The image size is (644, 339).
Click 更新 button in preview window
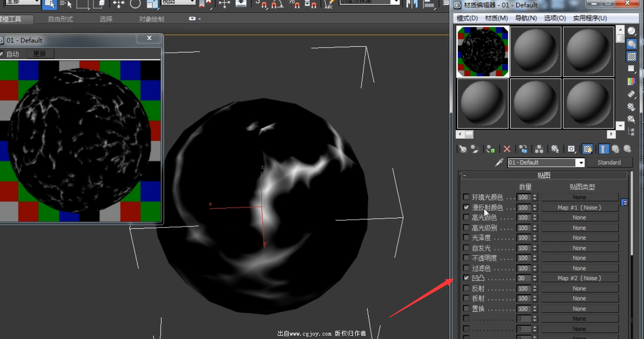coord(40,54)
